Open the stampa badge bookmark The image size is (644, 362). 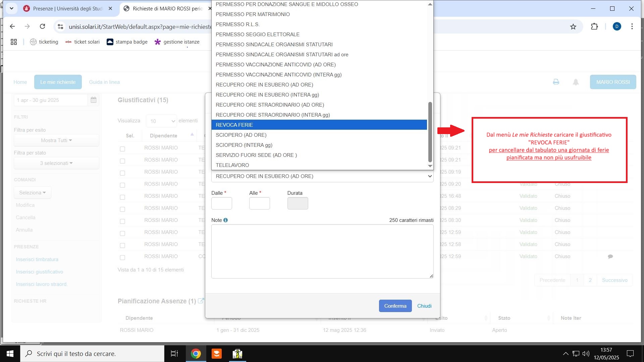(127, 42)
